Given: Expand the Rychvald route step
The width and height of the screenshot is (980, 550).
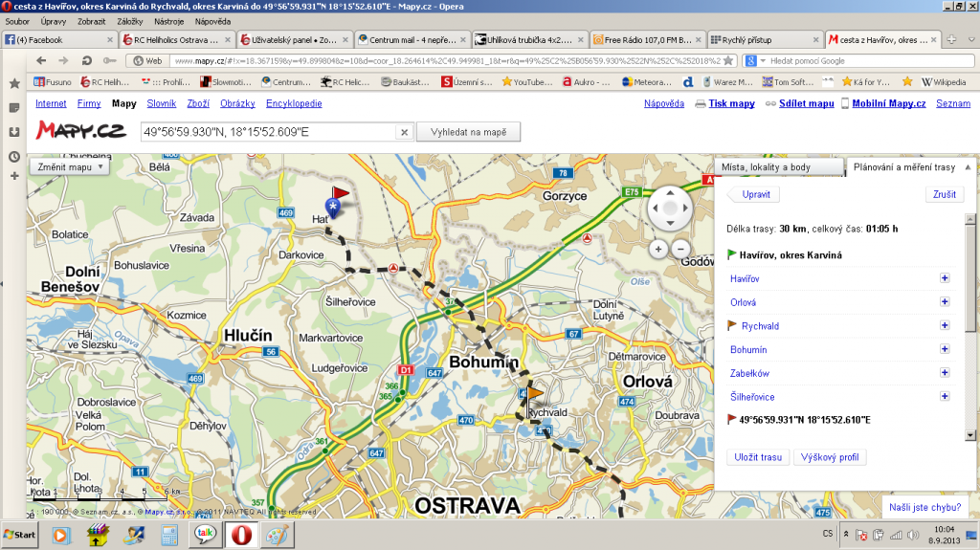Looking at the screenshot, I should point(945,326).
